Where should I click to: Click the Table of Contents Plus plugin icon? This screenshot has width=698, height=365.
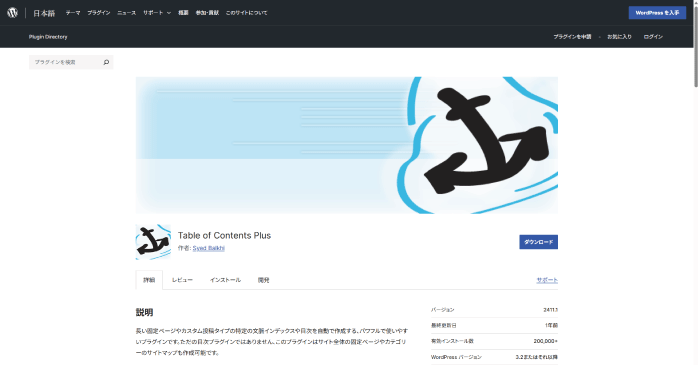click(153, 242)
